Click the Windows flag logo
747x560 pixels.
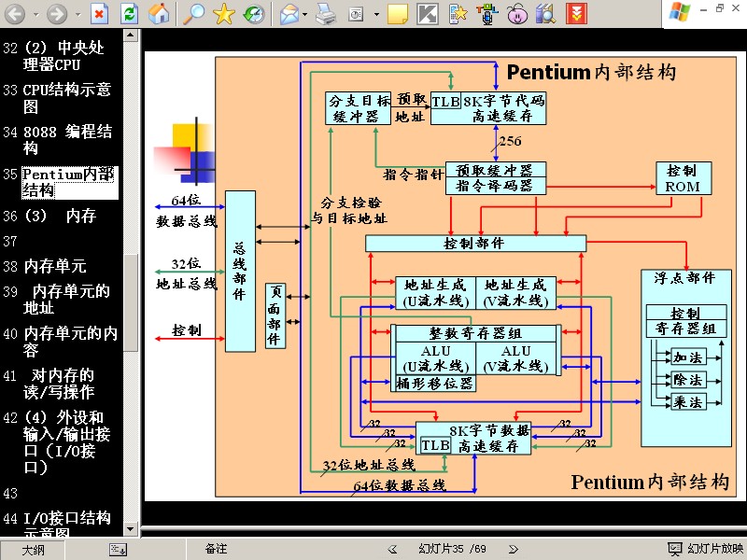point(679,12)
